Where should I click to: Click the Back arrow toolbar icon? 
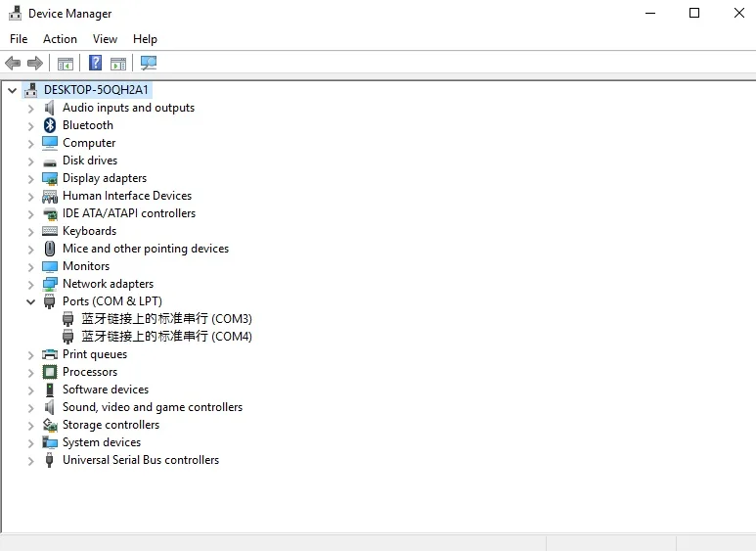13,64
